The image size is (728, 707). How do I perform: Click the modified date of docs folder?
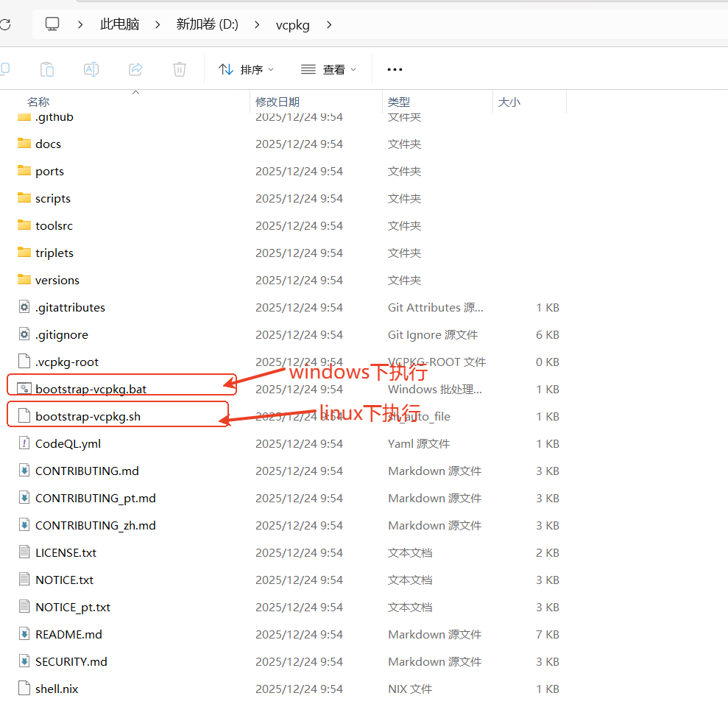click(x=299, y=144)
